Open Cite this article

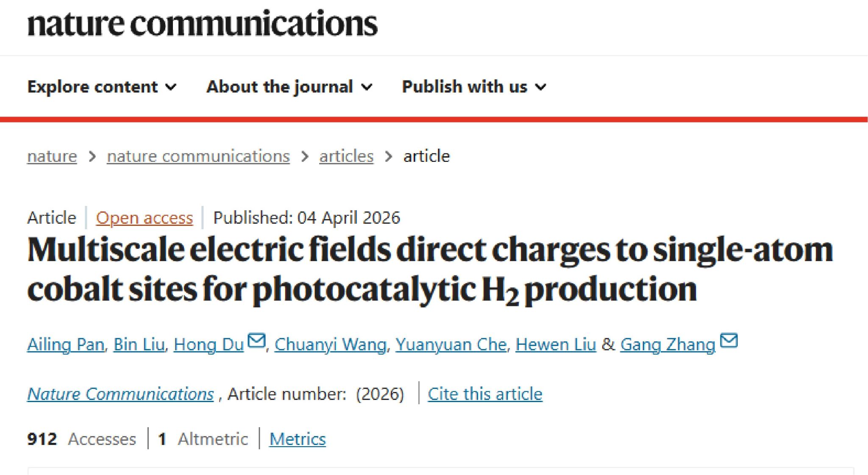tap(485, 394)
